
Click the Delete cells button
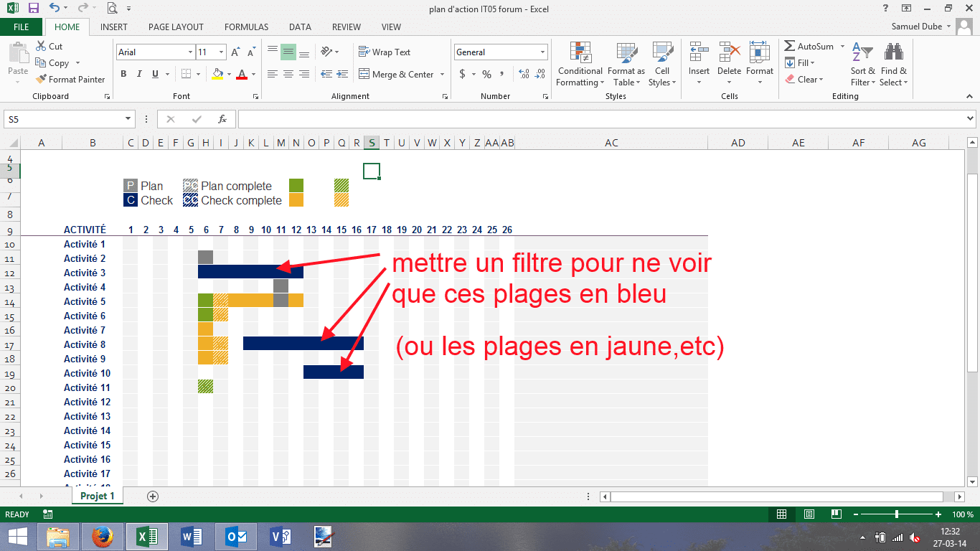pos(729,65)
